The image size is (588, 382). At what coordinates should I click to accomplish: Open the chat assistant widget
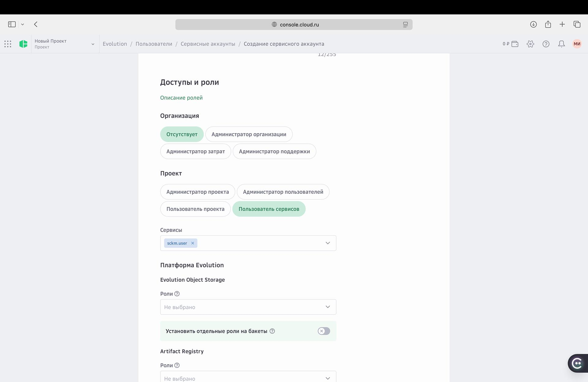pos(577,363)
